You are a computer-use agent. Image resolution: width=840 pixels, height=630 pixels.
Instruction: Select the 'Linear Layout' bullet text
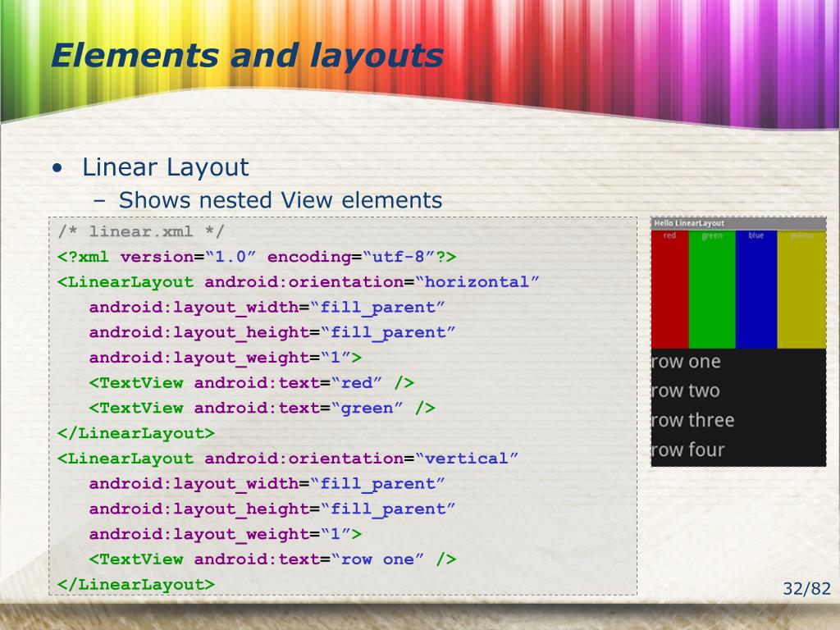coord(165,167)
